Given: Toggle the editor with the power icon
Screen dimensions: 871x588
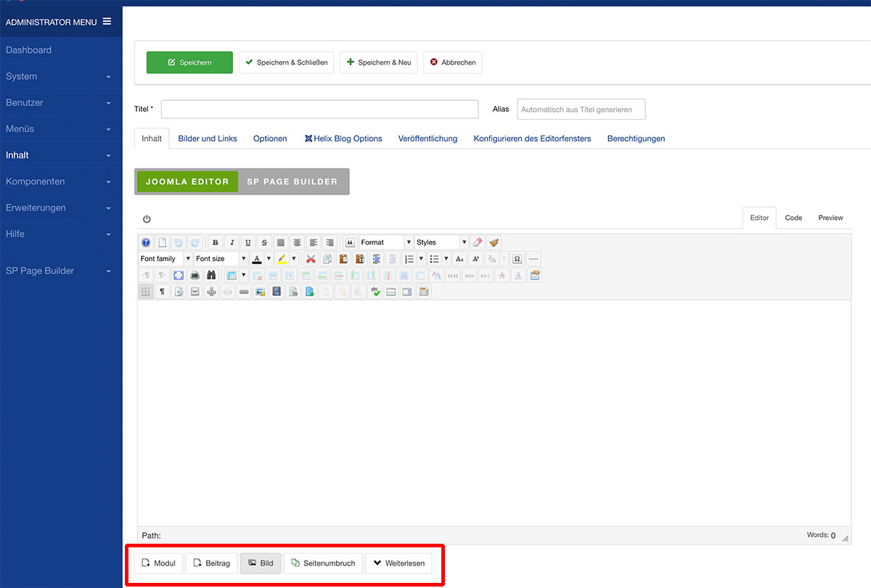Looking at the screenshot, I should (147, 219).
